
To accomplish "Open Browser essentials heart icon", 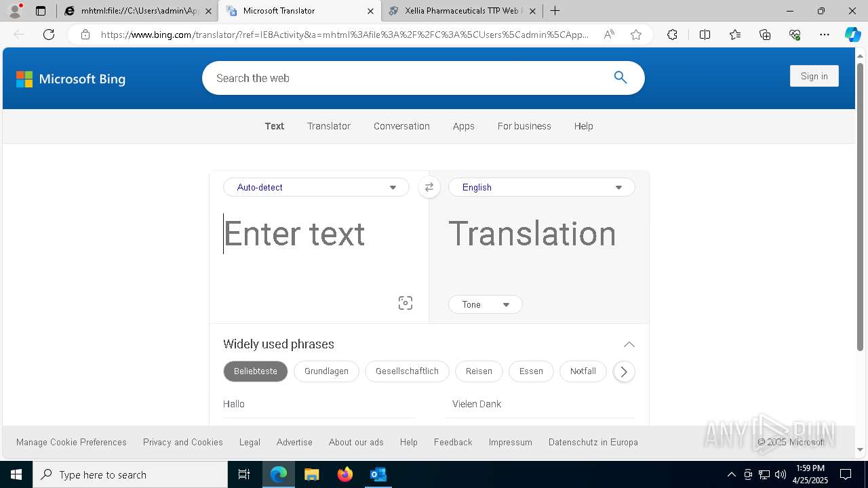I will pyautogui.click(x=795, y=35).
